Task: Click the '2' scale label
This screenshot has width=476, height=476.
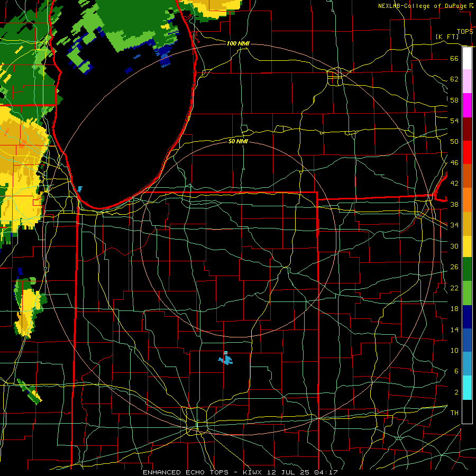Action: click(x=456, y=392)
